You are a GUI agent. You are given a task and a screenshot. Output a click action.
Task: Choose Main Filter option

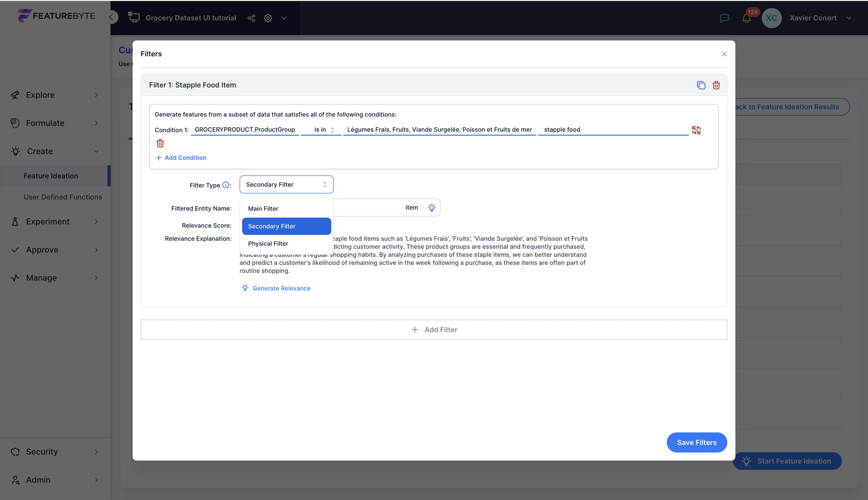tap(286, 209)
